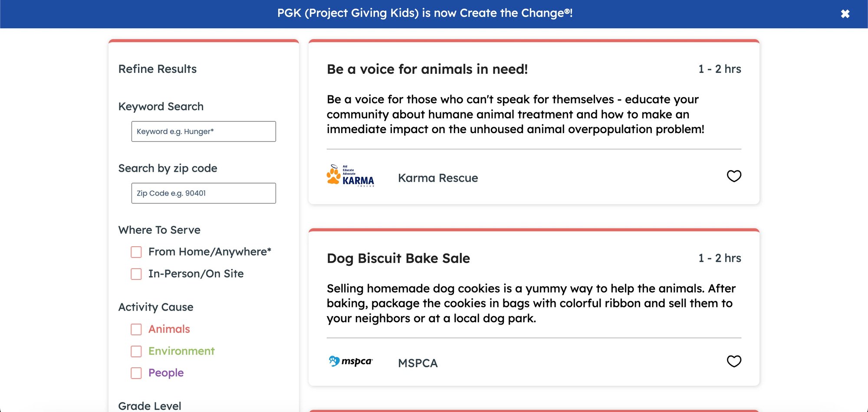The width and height of the screenshot is (868, 412).
Task: Click into the Zip Code field
Action: 204,193
